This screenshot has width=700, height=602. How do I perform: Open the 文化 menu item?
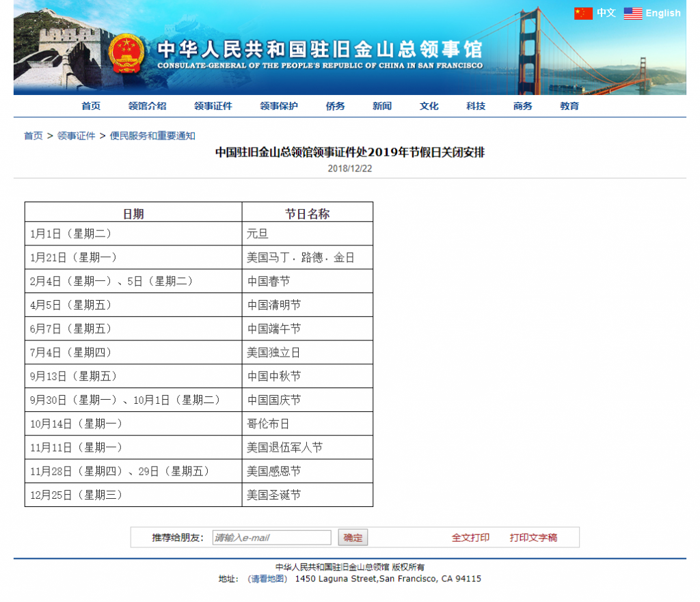pos(429,106)
